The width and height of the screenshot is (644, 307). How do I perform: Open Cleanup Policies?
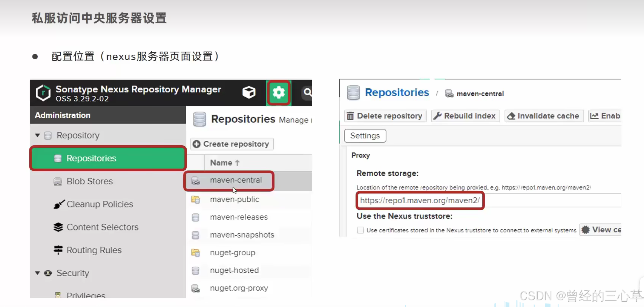100,204
